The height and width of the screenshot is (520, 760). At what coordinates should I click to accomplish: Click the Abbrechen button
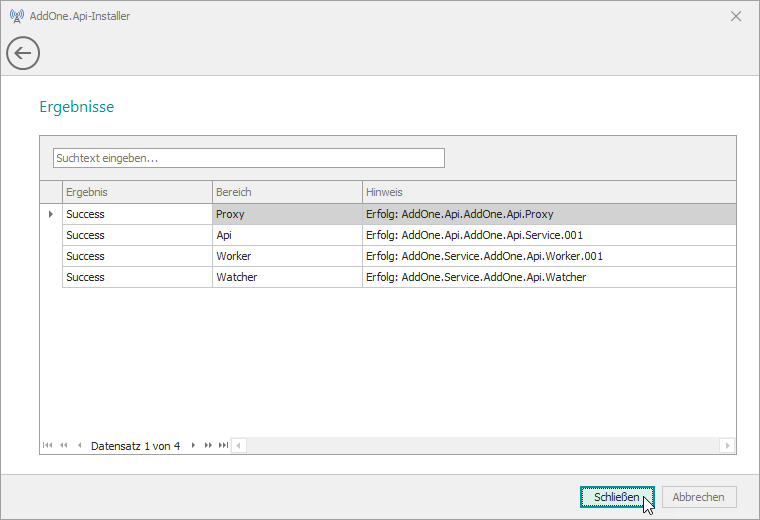699,497
